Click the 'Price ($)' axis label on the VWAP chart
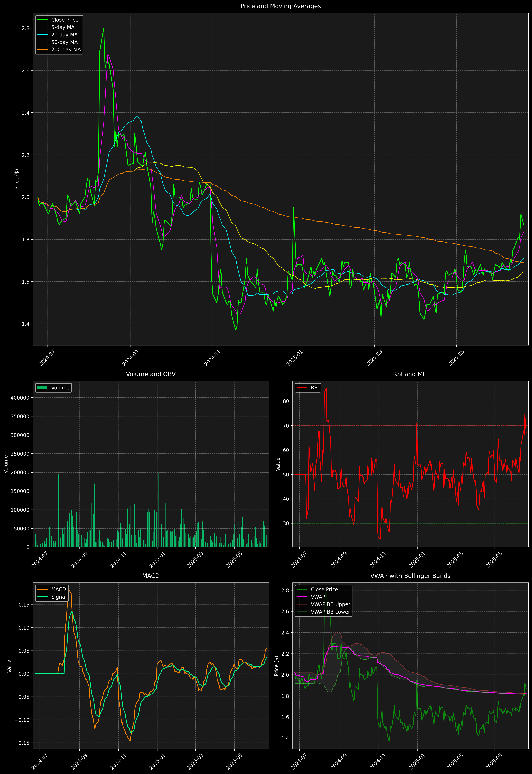Screen dimensions: 532x774 click(276, 666)
